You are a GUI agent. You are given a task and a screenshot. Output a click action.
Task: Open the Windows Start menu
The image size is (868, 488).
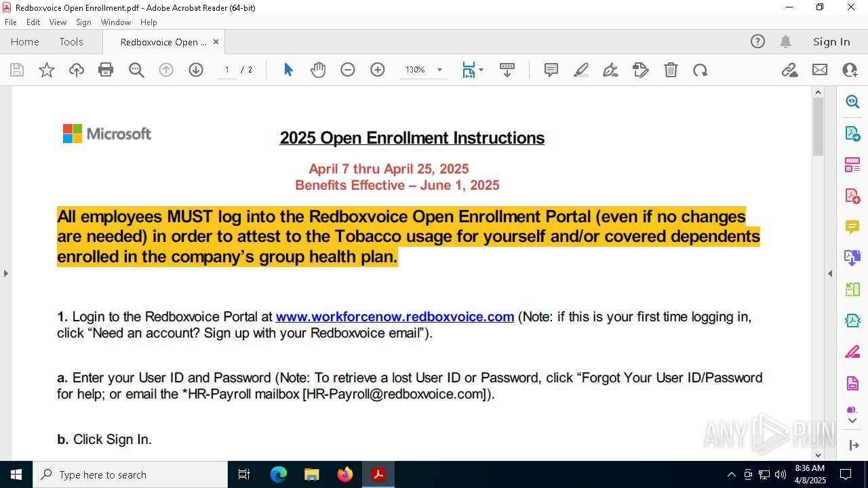(16, 474)
